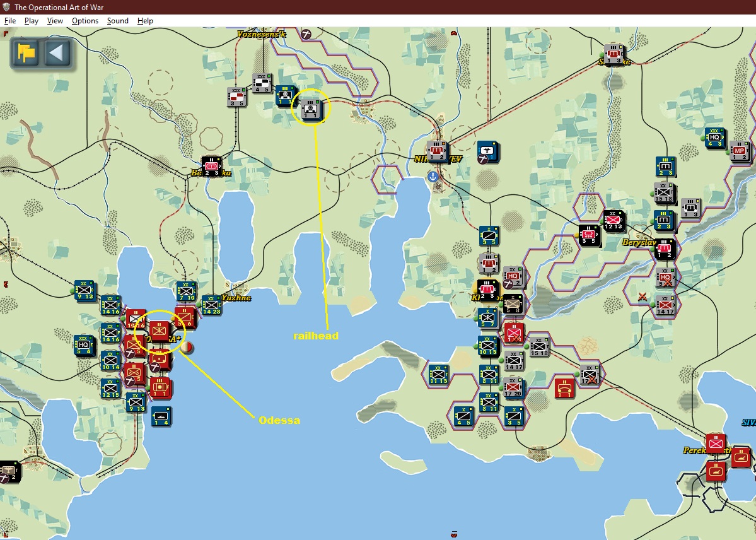This screenshot has width=756, height=540.
Task: Select the blue 11-13 division
Action: [x=439, y=375]
